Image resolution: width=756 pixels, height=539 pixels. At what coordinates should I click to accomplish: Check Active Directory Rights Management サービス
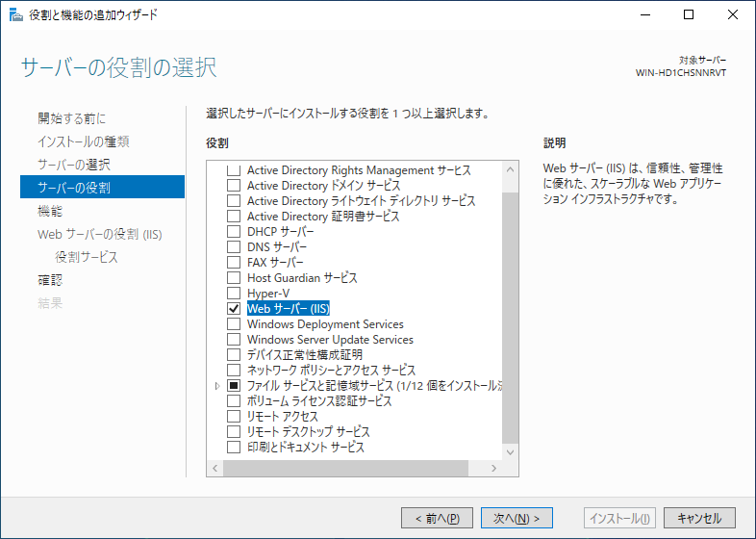(234, 169)
